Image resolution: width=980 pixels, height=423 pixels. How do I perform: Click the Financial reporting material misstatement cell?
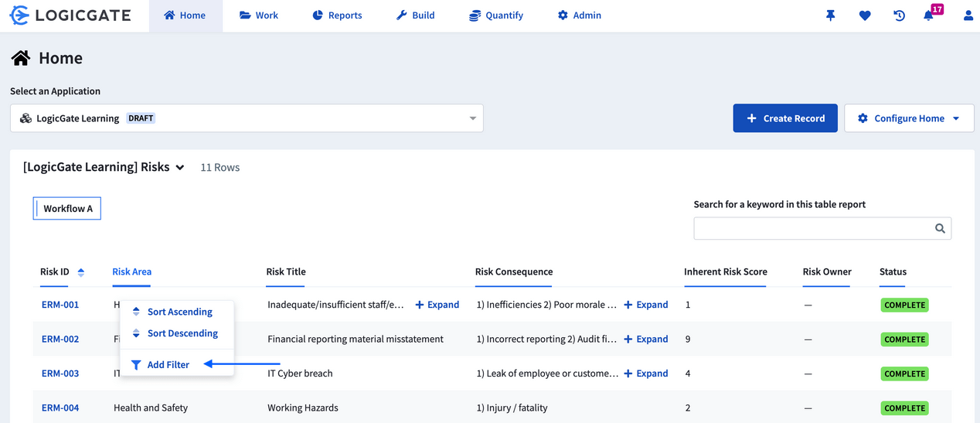(x=356, y=339)
